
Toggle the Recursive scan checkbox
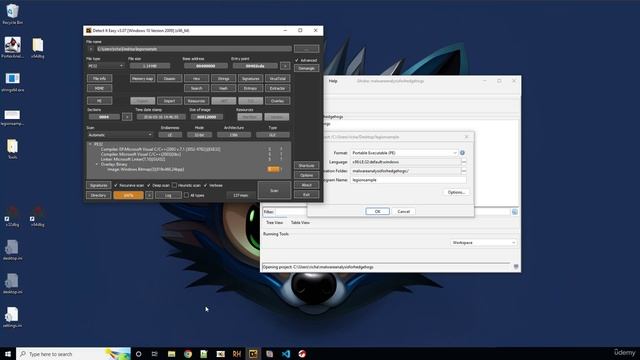pyautogui.click(x=116, y=185)
